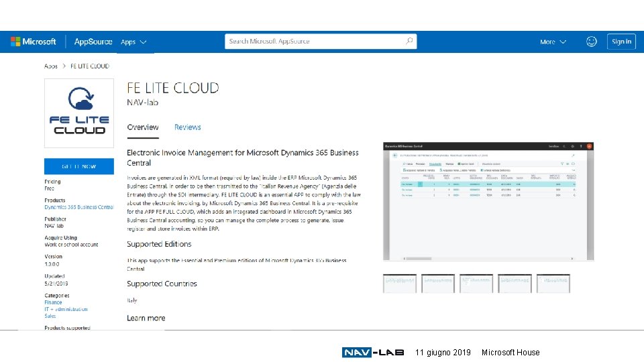
Task: Open the IT + administration category link
Action: [66, 309]
